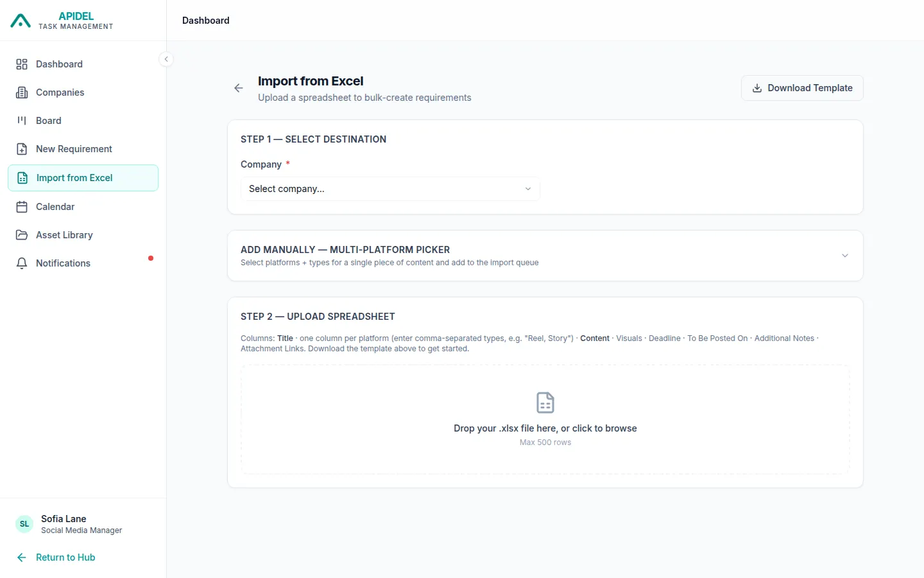This screenshot has height=578, width=924.
Task: Click the Return to Hub arrow icon
Action: point(22,557)
